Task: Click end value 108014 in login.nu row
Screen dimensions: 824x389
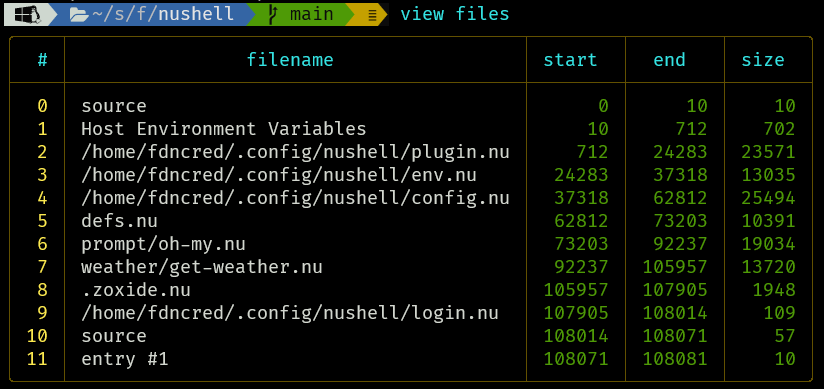Action: point(675,313)
